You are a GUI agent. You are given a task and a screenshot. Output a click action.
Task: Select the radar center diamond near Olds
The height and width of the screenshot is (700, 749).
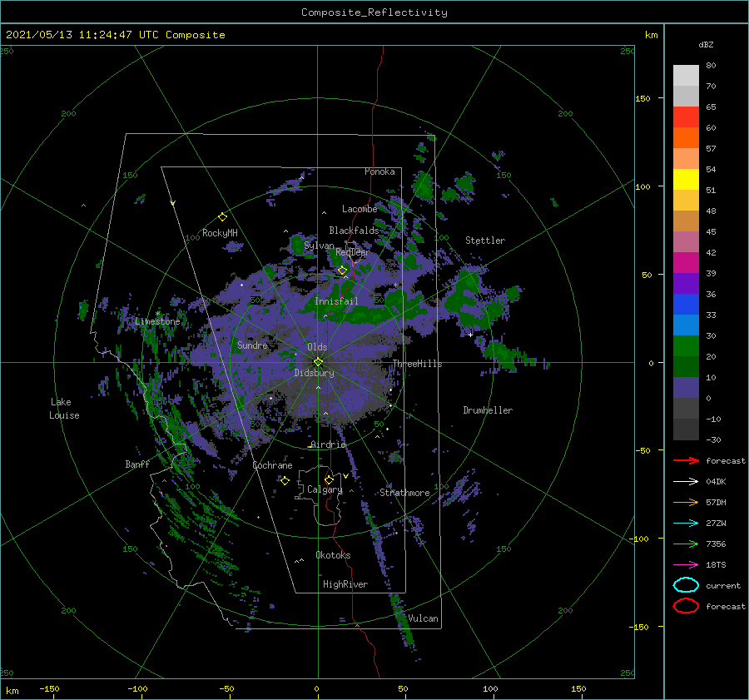point(318,362)
